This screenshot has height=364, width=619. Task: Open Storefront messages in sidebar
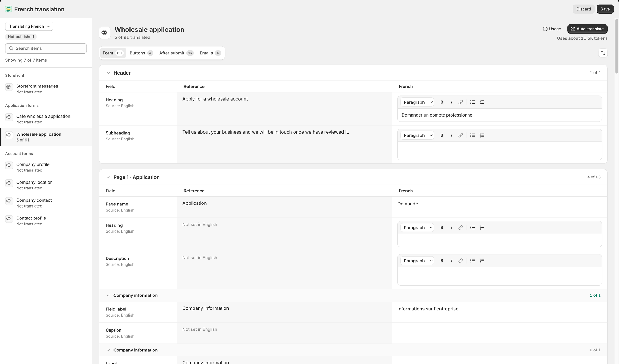pyautogui.click(x=46, y=89)
